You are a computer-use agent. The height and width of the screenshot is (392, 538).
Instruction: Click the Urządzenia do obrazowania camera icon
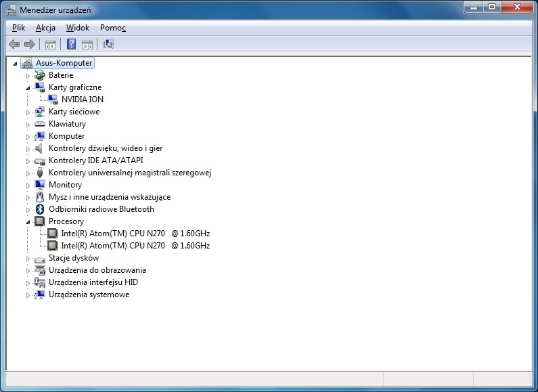coord(40,271)
